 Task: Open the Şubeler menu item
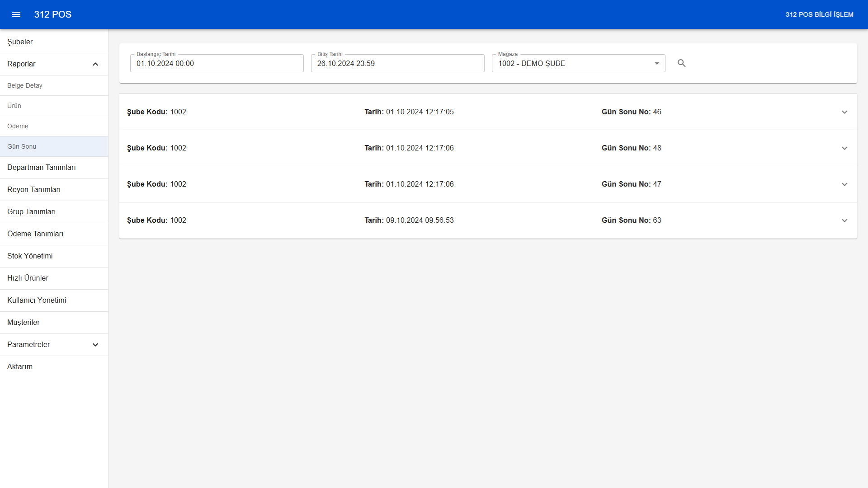[x=20, y=42]
